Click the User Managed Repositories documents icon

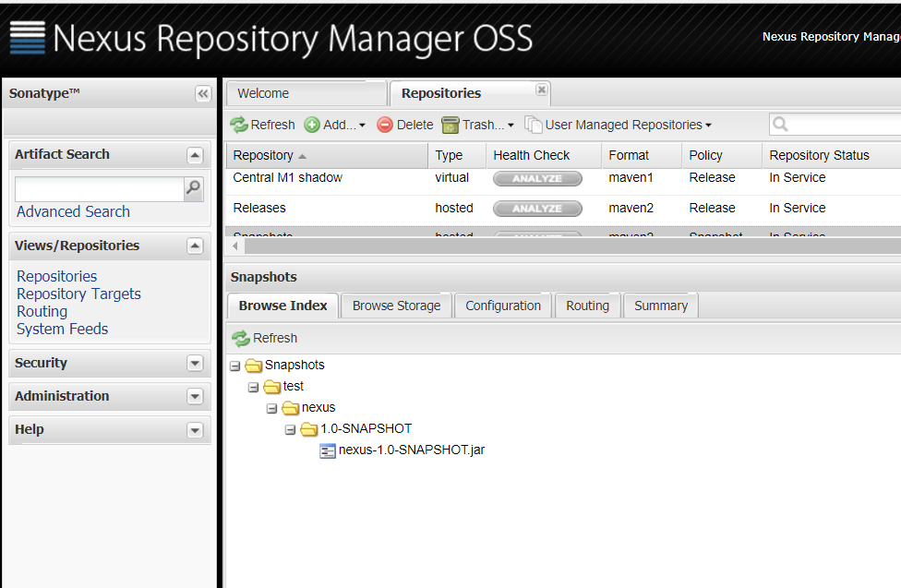[534, 124]
